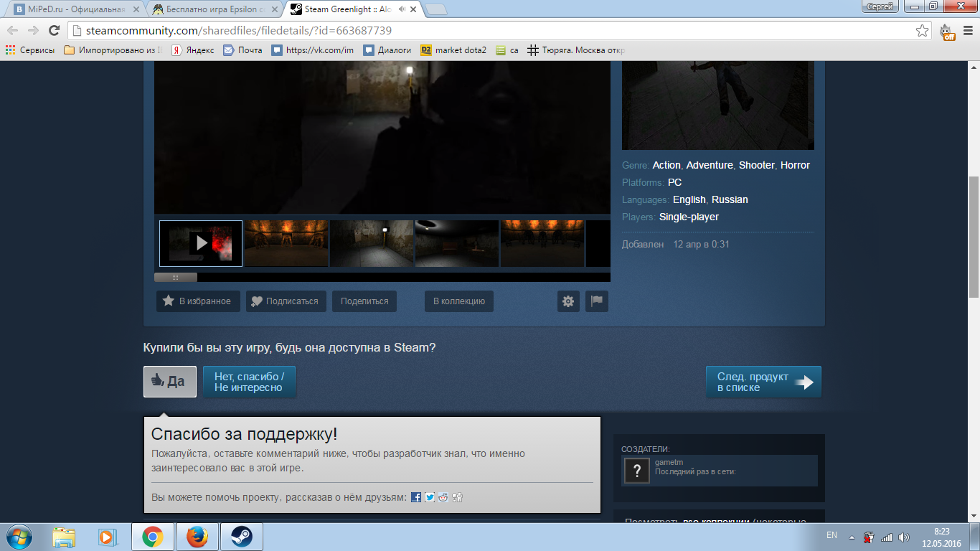The width and height of the screenshot is (980, 551).
Task: Open Windows Media Player from the taskbar
Action: (x=107, y=537)
